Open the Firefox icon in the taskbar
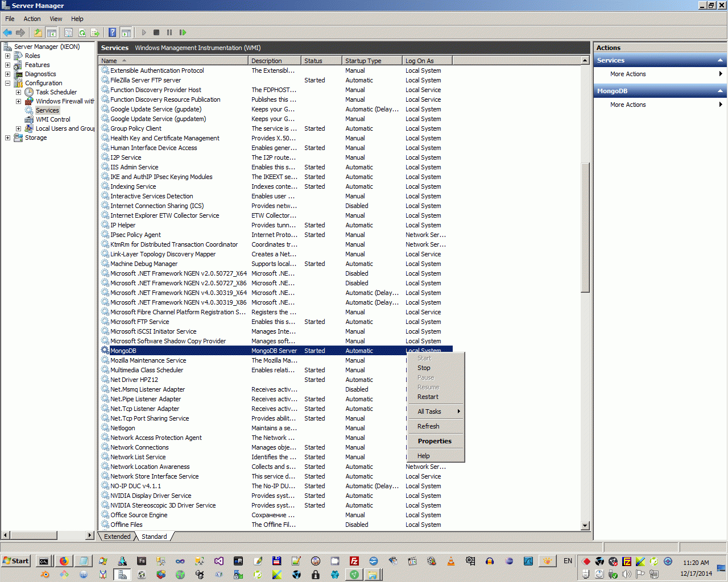 click(x=64, y=561)
